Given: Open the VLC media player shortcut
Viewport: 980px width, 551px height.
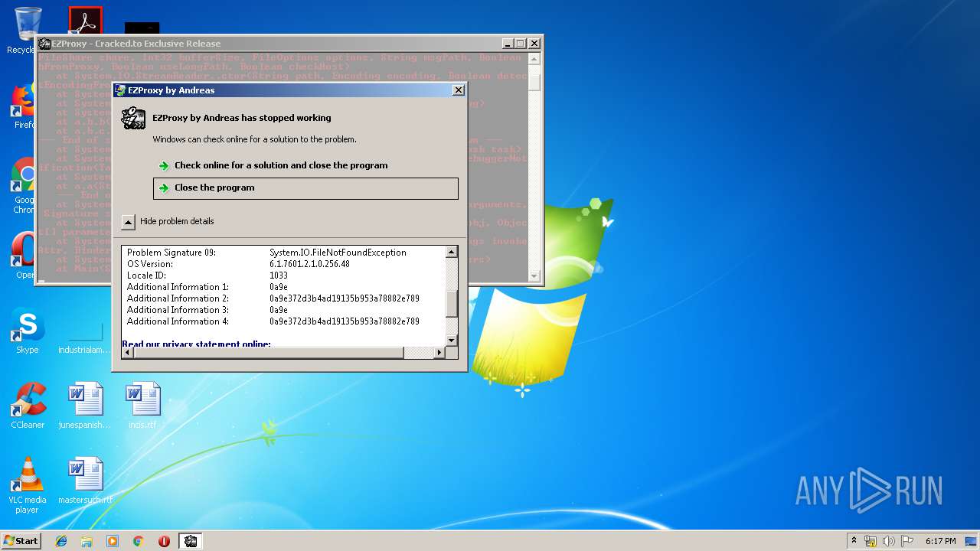Looking at the screenshot, I should tap(28, 486).
